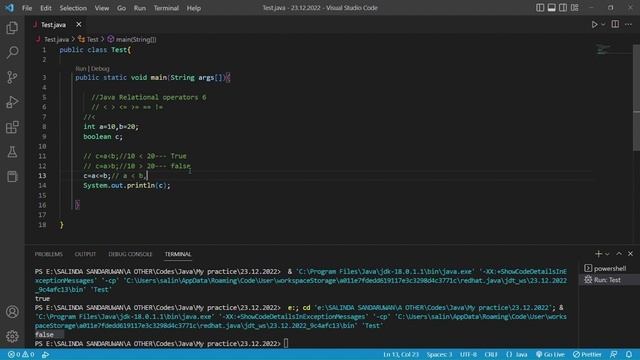
Task: Click Test class in the breadcrumb
Action: (x=93, y=40)
